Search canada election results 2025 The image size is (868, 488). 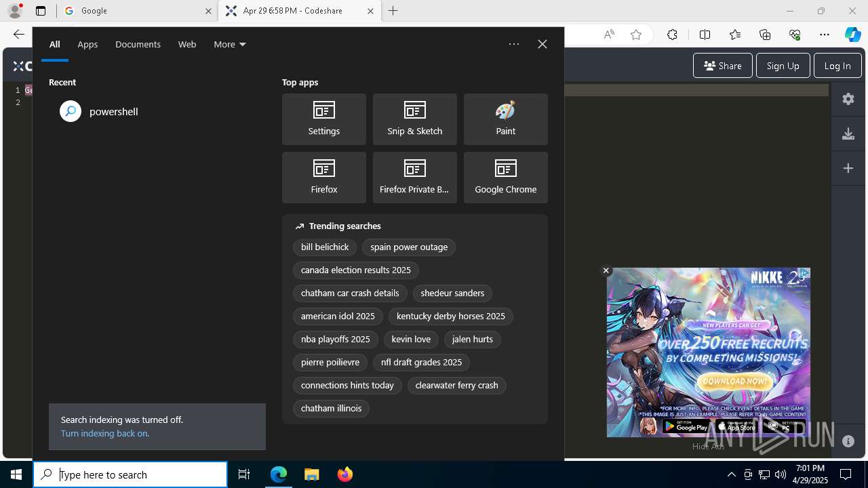[x=356, y=270]
